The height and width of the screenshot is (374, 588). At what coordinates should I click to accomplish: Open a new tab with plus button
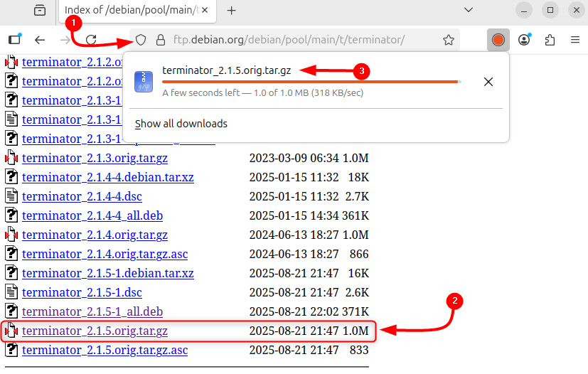pyautogui.click(x=231, y=11)
